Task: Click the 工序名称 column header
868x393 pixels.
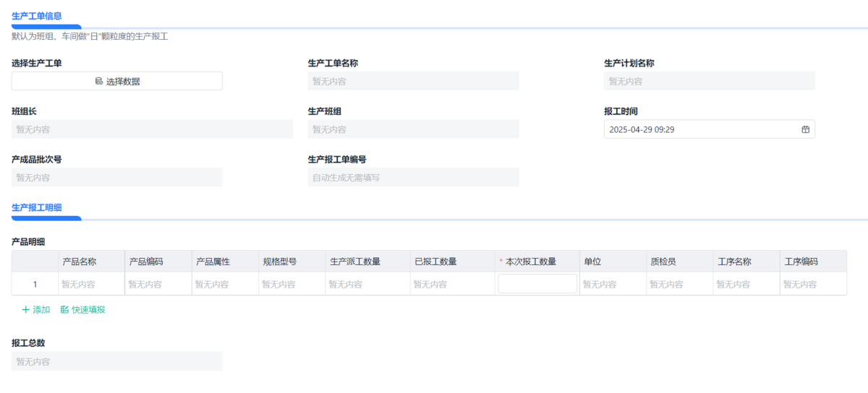Action: point(746,262)
